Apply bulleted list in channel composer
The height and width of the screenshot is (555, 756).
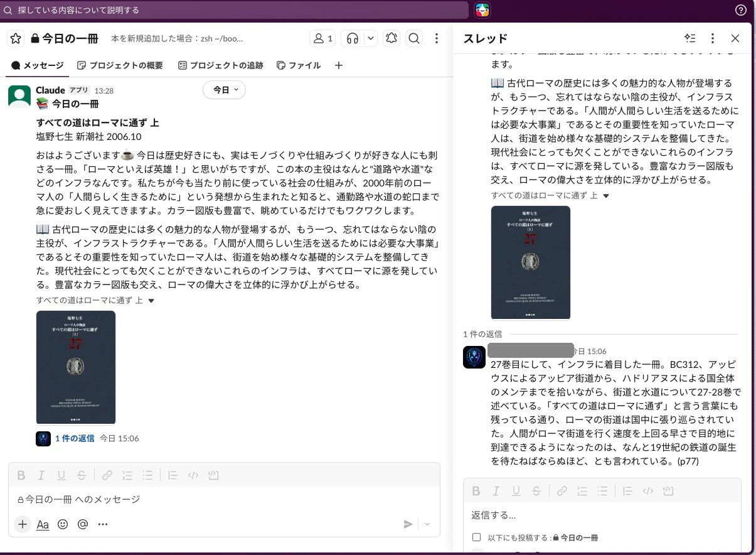click(x=147, y=475)
